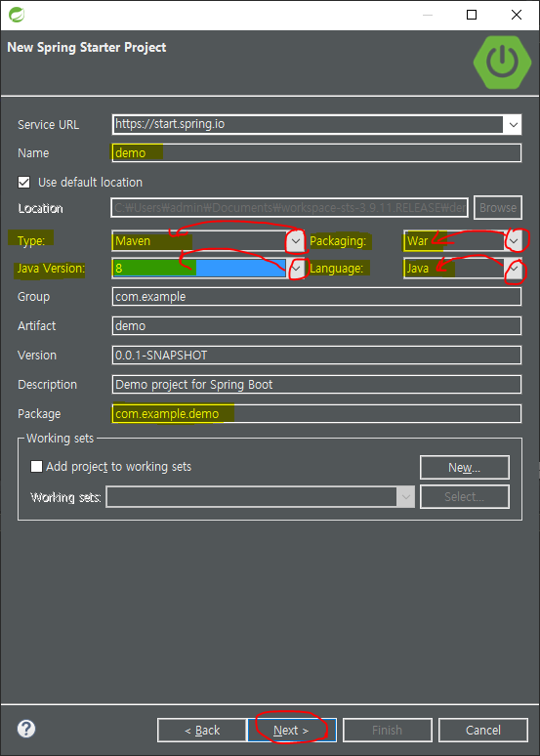The height and width of the screenshot is (756, 540).
Task: Click the Java Version label
Action: (x=51, y=269)
